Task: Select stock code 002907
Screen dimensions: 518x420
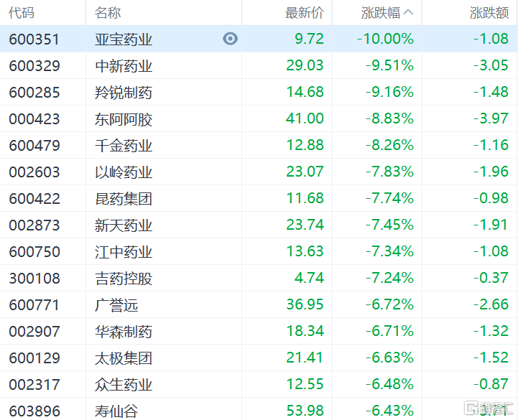Action: coord(34,332)
